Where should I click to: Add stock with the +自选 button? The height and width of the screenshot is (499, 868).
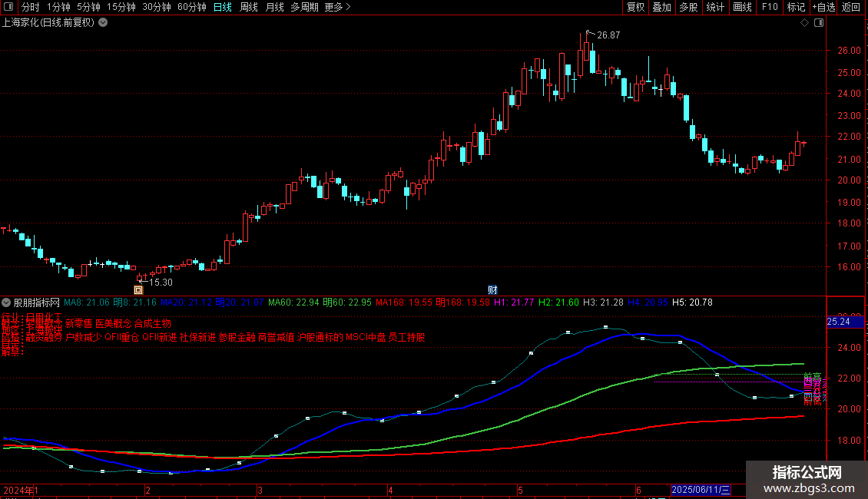point(823,7)
